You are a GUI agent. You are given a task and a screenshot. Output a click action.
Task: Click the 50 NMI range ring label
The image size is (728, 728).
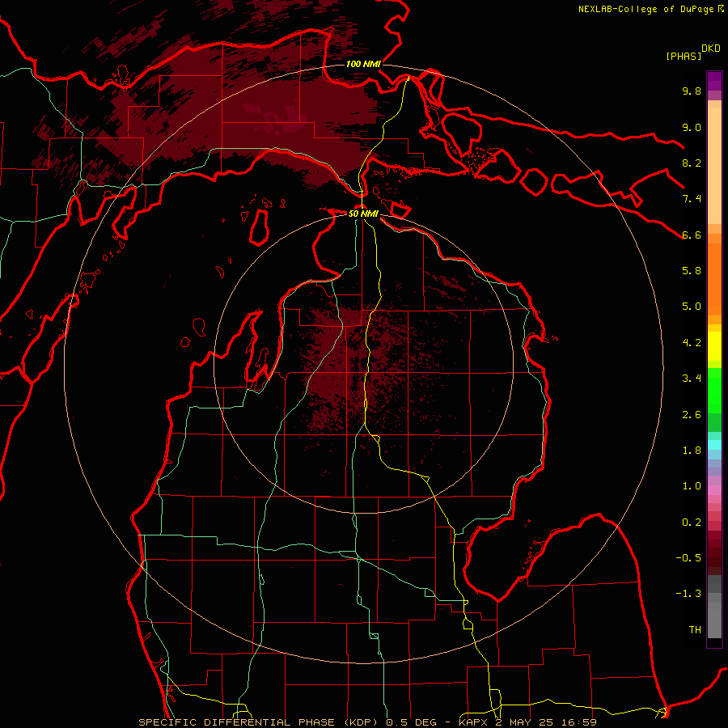tap(363, 214)
